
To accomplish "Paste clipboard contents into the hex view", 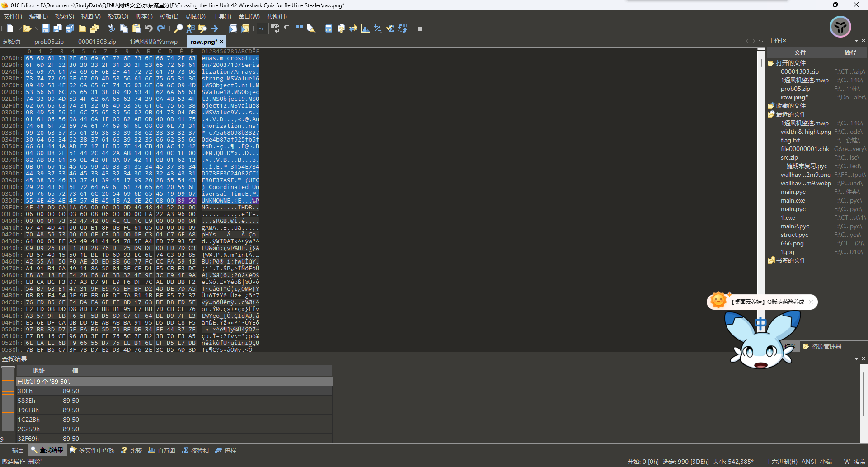I will tap(136, 28).
